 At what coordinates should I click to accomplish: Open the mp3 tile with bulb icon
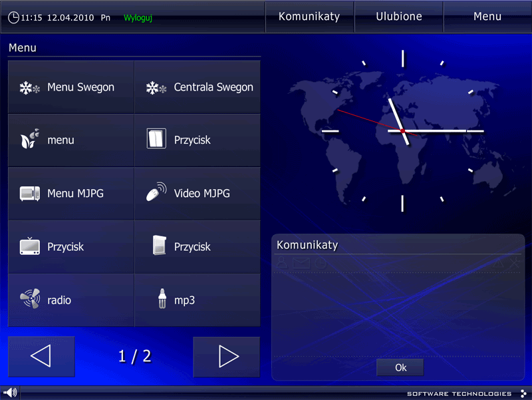point(198,300)
